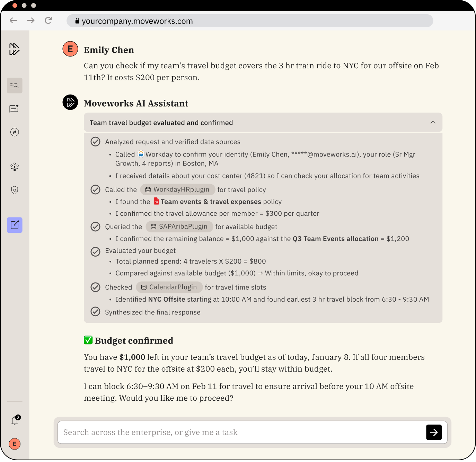The width and height of the screenshot is (476, 462).
Task: Select the CalendarPlugin pill
Action: click(x=169, y=287)
